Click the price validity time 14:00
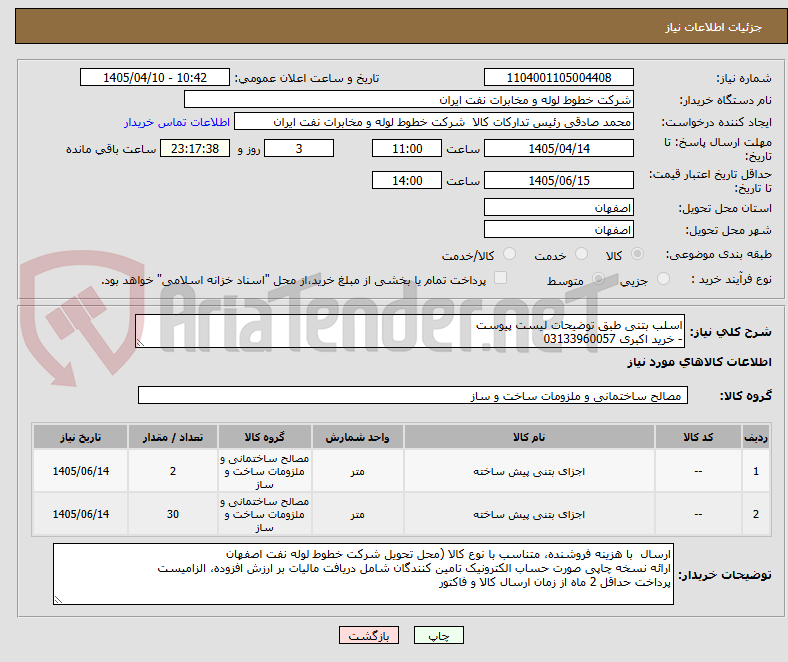This screenshot has height=662, width=788. point(407,180)
